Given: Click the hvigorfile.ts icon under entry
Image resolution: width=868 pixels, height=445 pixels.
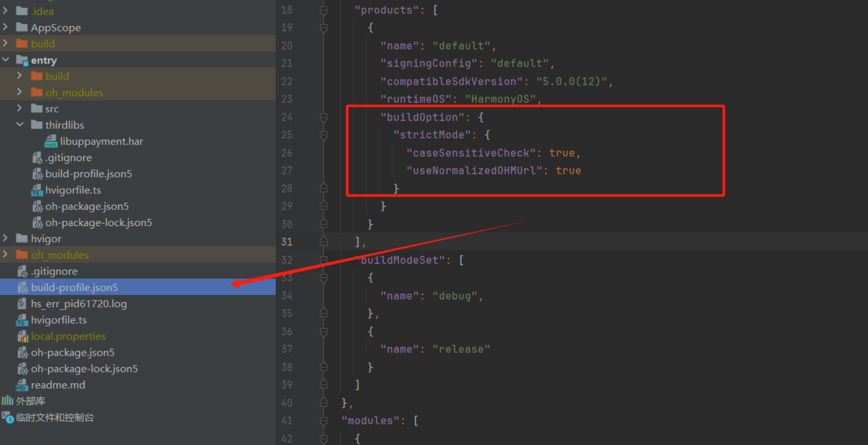Looking at the screenshot, I should click(x=37, y=190).
